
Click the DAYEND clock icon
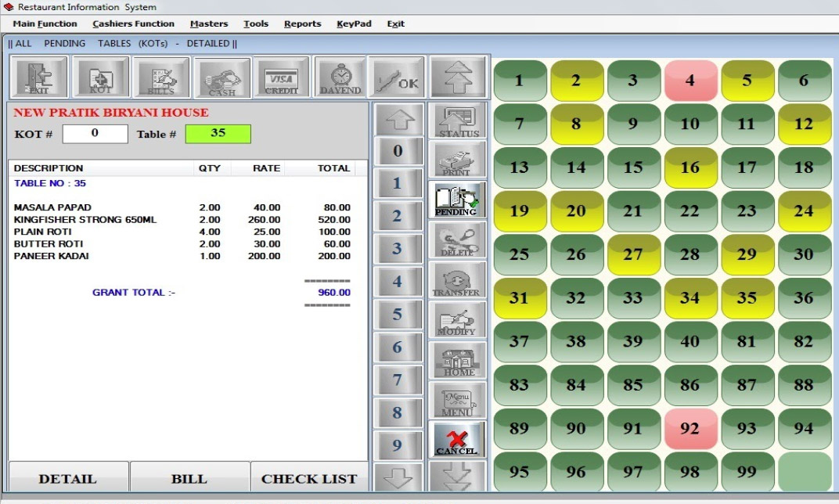[340, 77]
